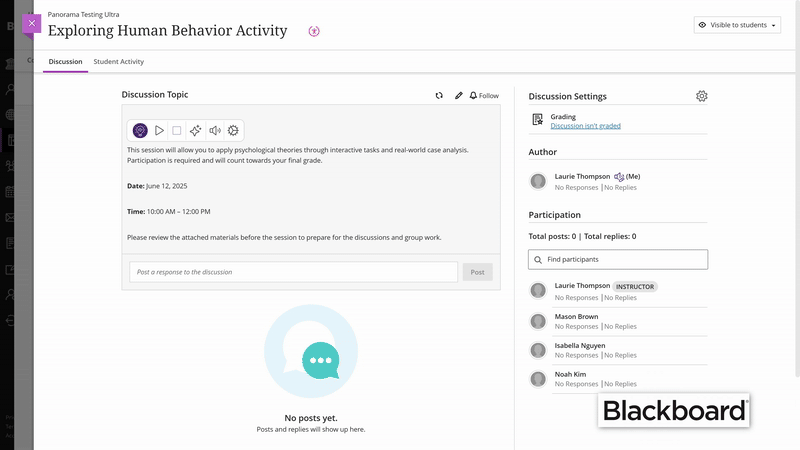Click the Post button

477,272
